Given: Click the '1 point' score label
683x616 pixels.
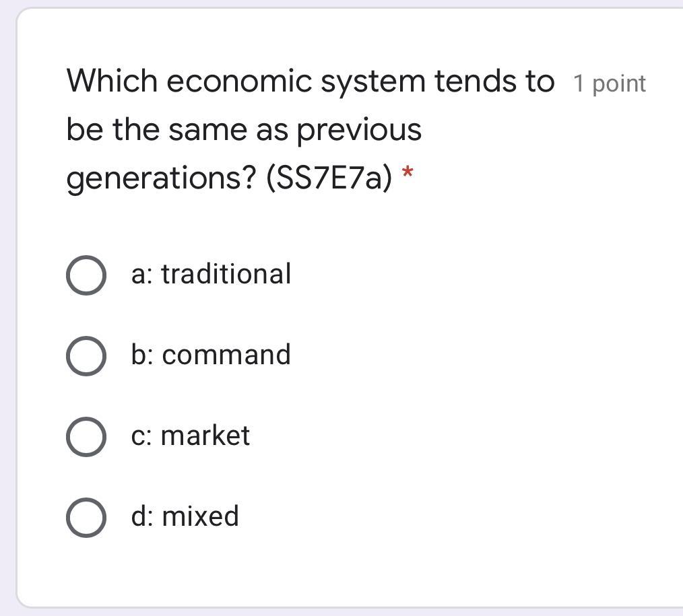Looking at the screenshot, I should 610,84.
